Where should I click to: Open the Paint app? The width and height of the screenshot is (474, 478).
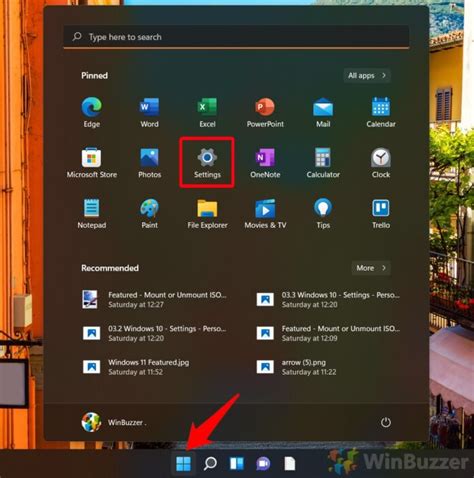[x=149, y=213]
